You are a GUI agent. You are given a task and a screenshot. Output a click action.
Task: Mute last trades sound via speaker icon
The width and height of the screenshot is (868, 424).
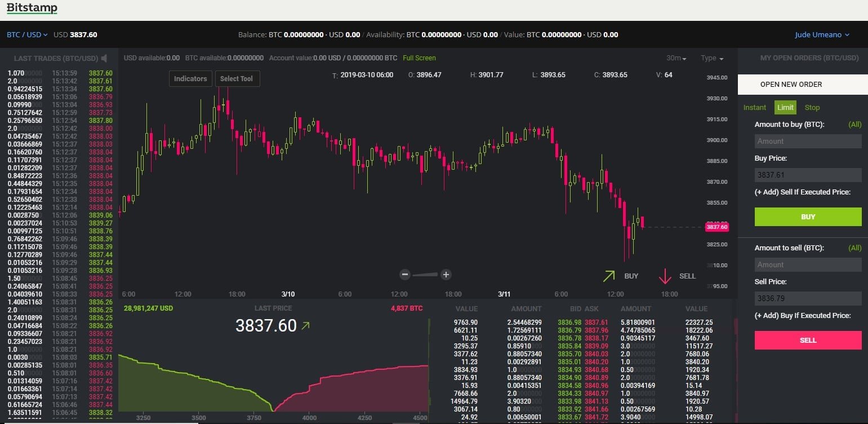104,58
